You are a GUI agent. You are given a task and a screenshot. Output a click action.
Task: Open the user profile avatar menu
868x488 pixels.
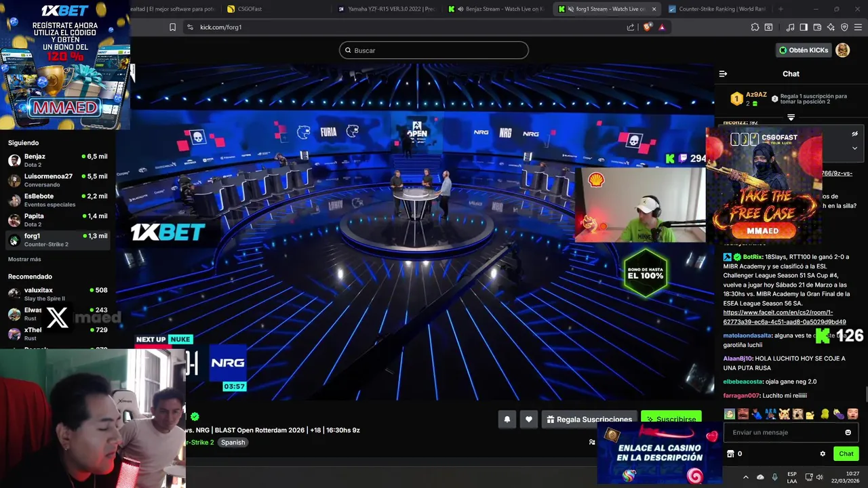point(842,50)
